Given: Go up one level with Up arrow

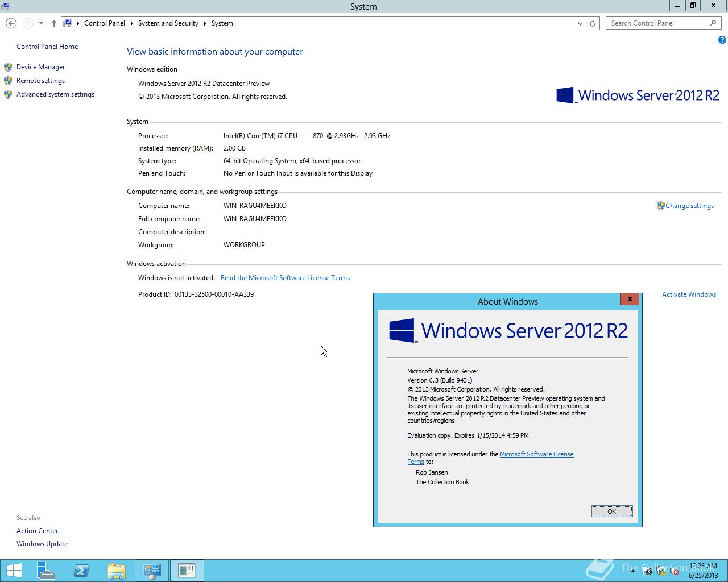Looking at the screenshot, I should pos(53,23).
